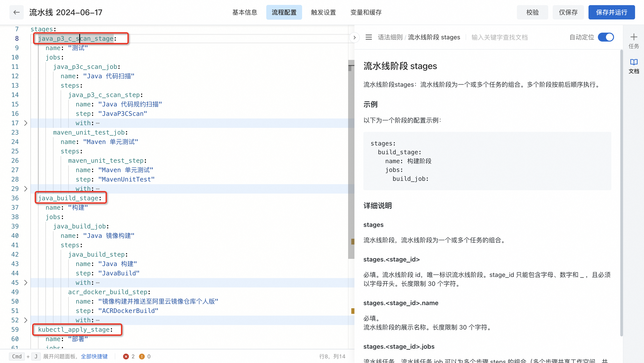Click the 详细说明 heading in the docs
Screen dimensions: 644x363
click(377, 206)
